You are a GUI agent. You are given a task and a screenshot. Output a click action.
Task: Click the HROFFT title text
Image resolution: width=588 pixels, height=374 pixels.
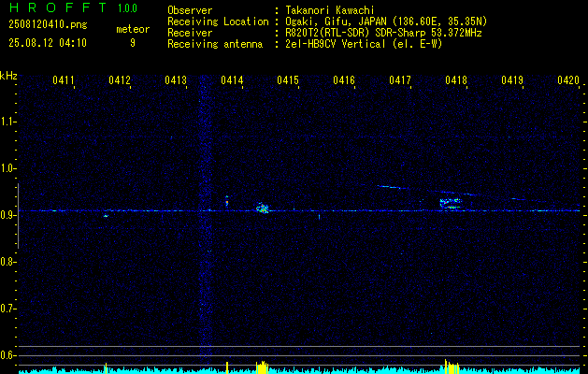pos(57,7)
